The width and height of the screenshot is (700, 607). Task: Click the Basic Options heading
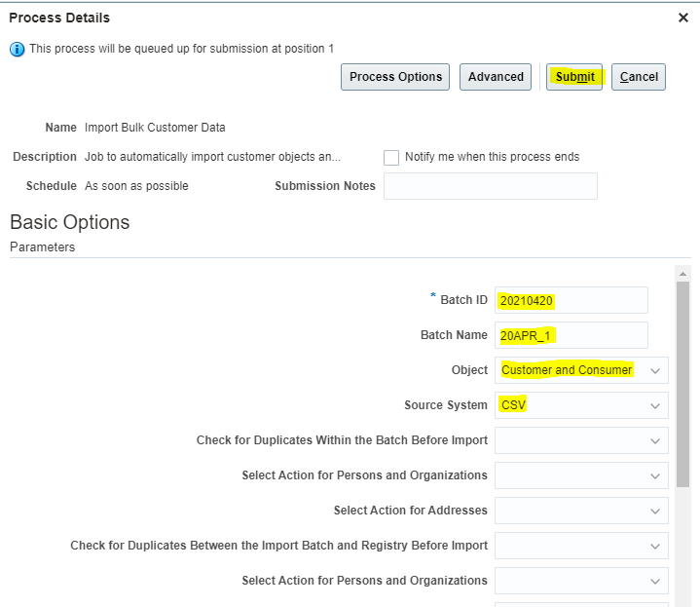pos(70,222)
